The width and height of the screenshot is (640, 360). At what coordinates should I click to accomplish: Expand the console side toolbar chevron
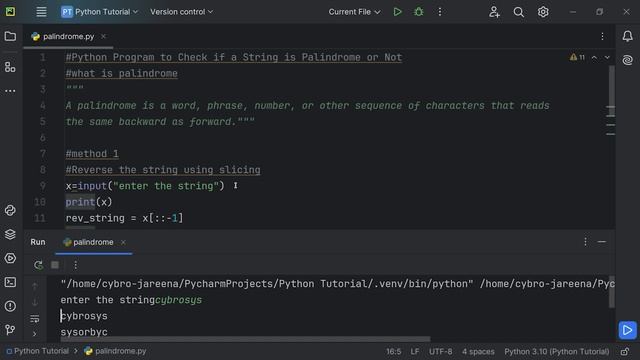35,334
